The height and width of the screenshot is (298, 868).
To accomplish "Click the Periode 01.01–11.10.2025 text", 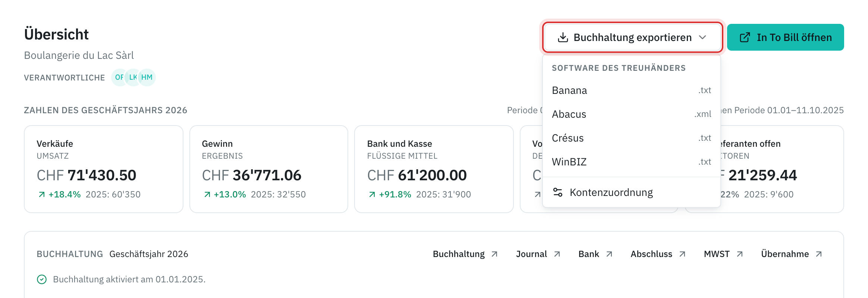I will (x=789, y=110).
